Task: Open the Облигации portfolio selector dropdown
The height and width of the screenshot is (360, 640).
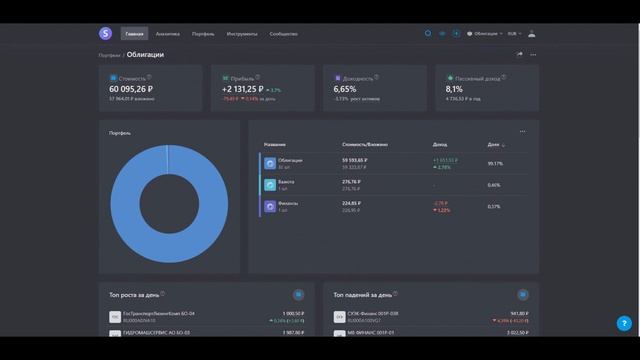Action: (485, 33)
